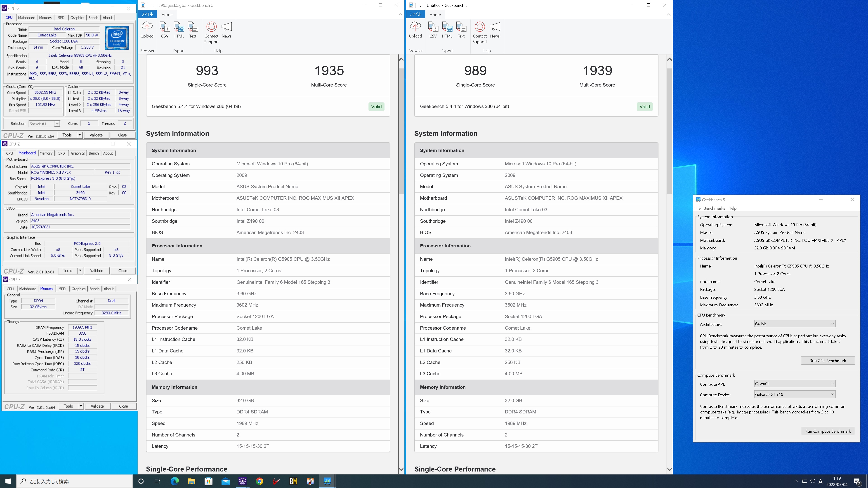868x488 pixels.
Task: Click Close in Mainboard CPU-Z window
Action: [123, 270]
